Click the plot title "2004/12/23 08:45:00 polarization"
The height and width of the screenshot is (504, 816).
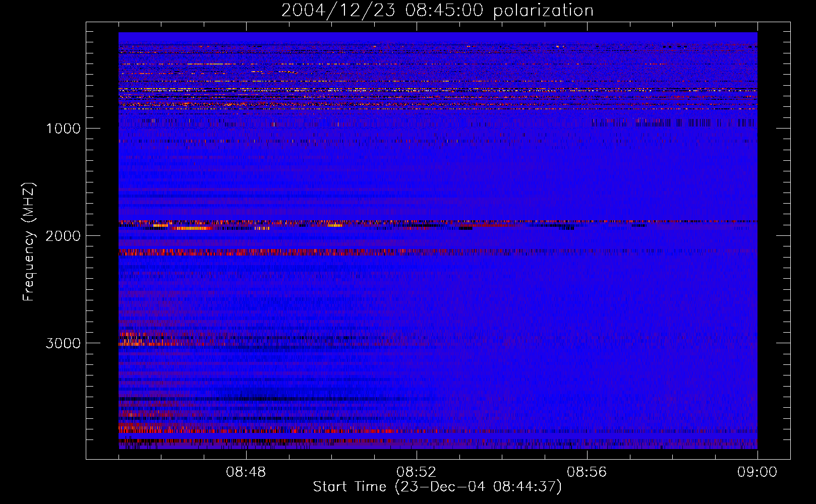point(437,11)
